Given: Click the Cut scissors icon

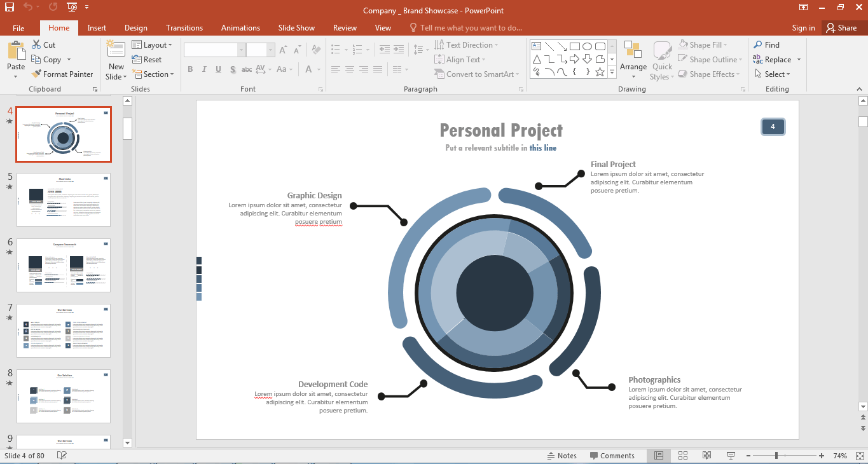Looking at the screenshot, I should click(x=37, y=45).
